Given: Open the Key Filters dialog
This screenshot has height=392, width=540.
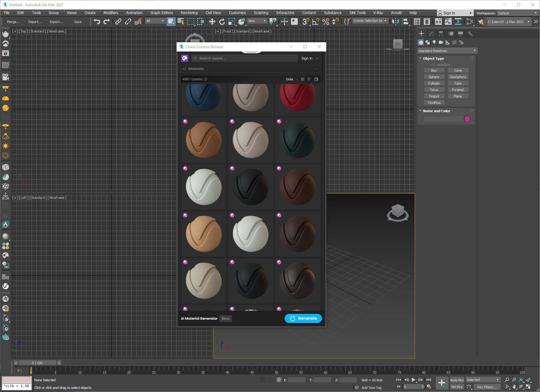Looking at the screenshot, I should [x=486, y=387].
